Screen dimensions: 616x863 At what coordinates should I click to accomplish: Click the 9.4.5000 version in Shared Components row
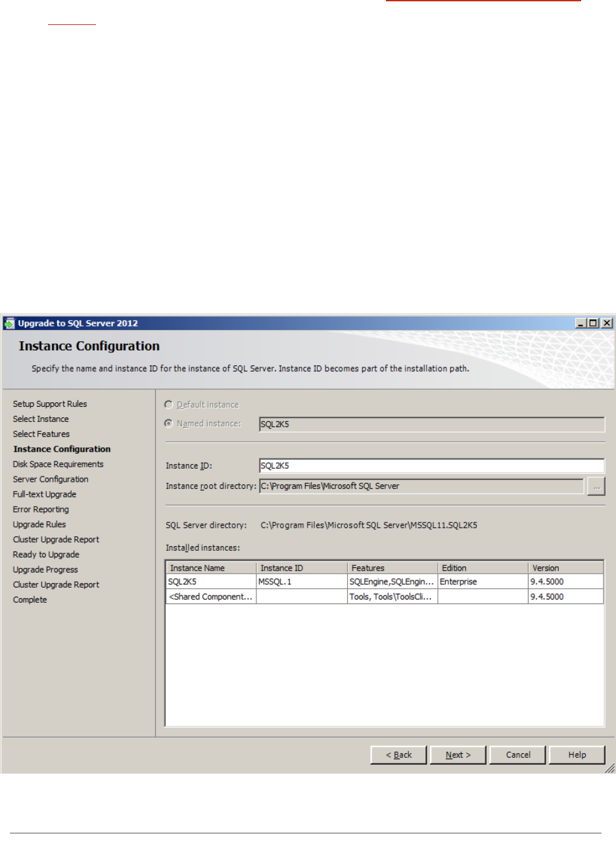pos(566,597)
